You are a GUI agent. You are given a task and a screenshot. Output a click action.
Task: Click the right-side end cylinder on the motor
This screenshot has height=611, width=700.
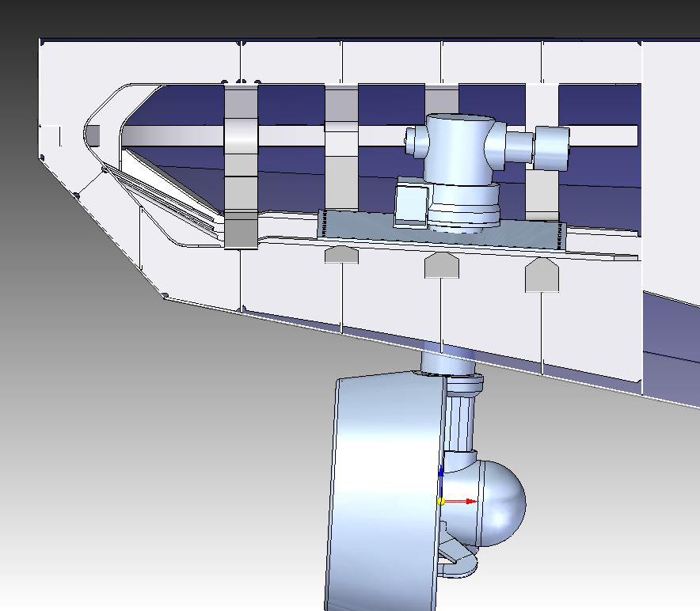551,148
